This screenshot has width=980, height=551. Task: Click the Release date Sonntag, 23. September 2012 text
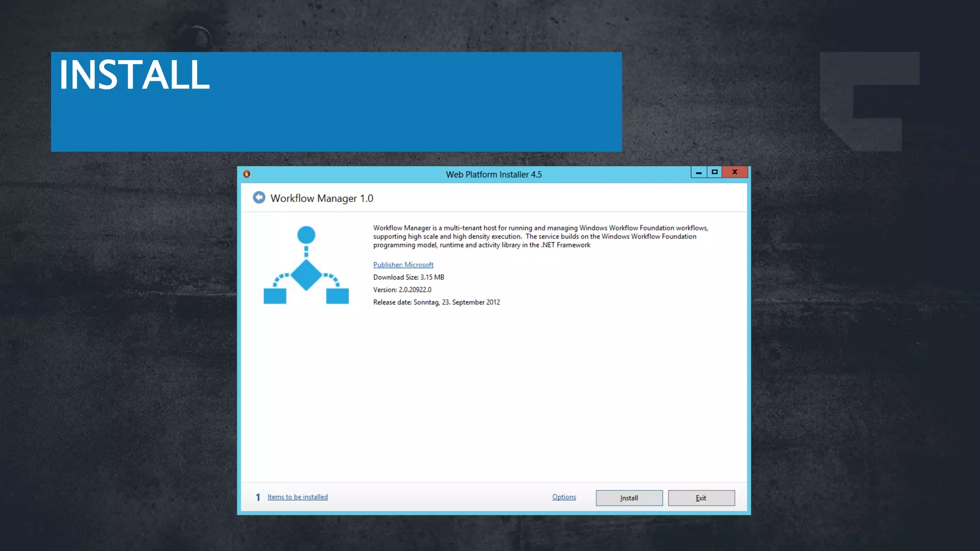pos(436,302)
